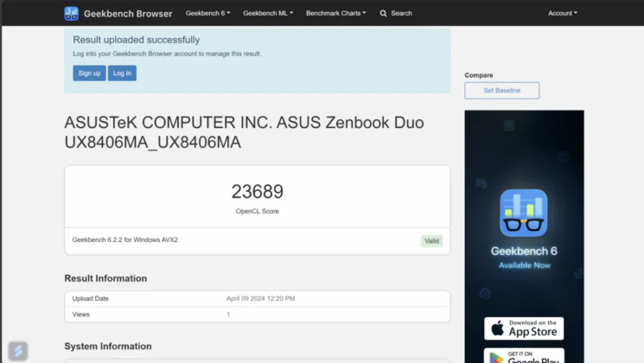Click the Geekbench 6 Available Now ad text
Screen dimensions: 644x363
[x=524, y=258]
